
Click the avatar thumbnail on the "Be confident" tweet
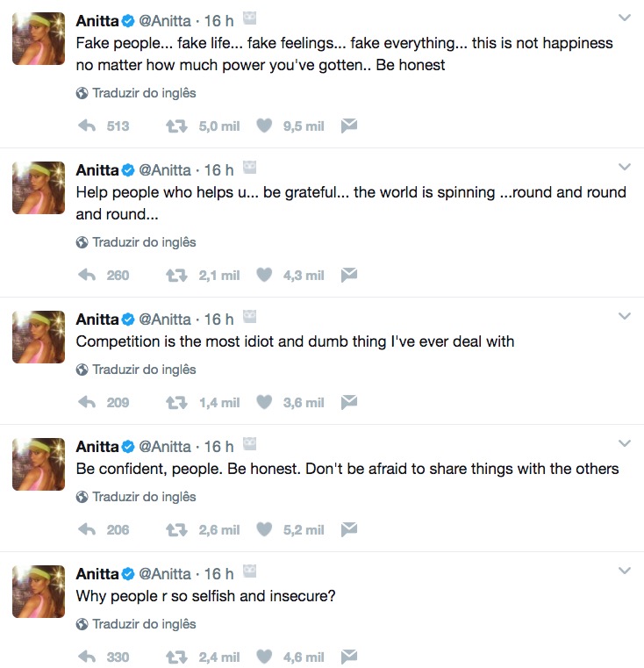tap(39, 464)
